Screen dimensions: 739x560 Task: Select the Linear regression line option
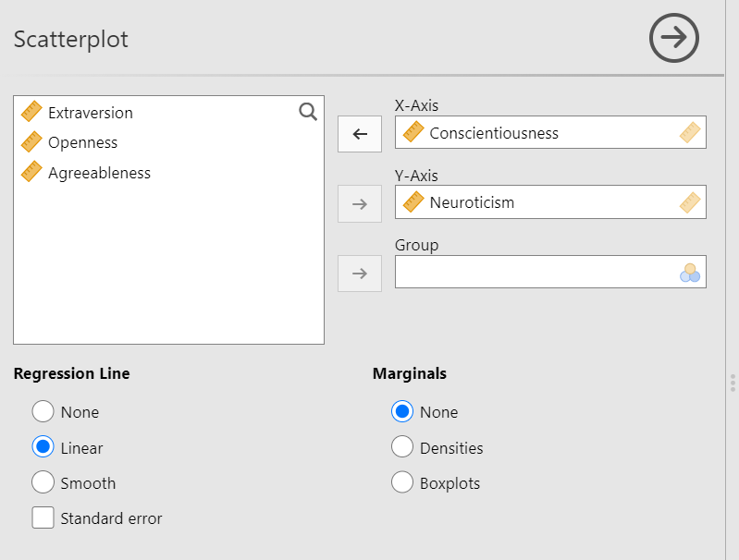(43, 447)
